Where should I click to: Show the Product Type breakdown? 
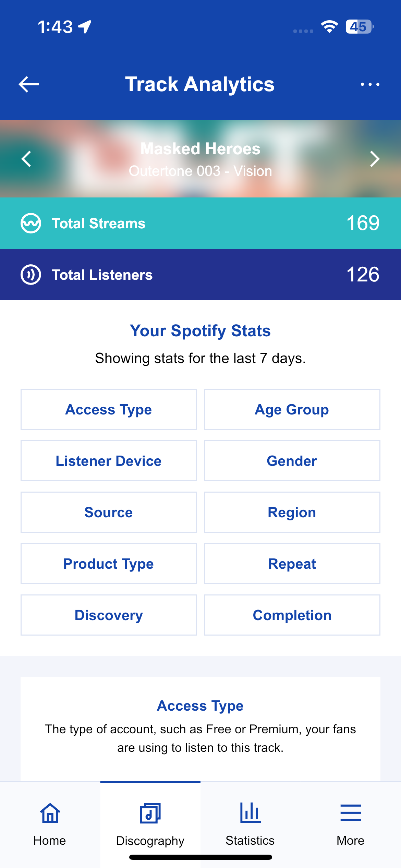click(109, 564)
